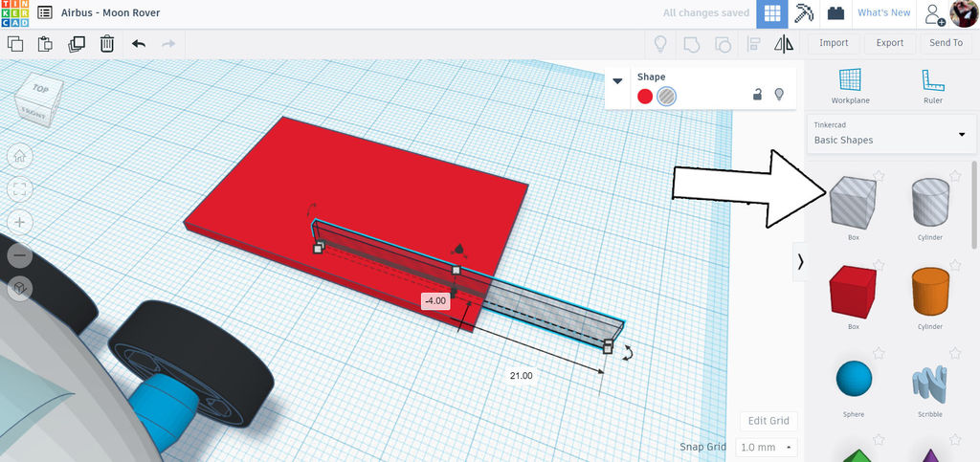Click the Tinkercad logo
Screen dimensions: 980x462
pos(14,13)
